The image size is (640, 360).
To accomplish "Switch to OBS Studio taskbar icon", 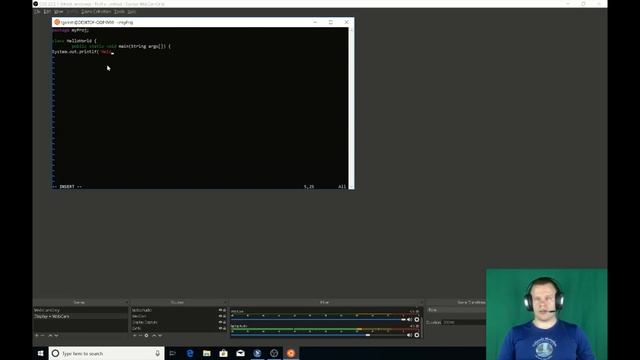I will 274,353.
